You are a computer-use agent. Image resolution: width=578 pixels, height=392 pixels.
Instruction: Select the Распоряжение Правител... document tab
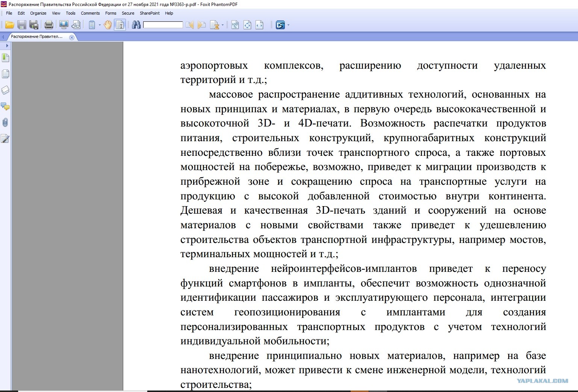click(37, 37)
